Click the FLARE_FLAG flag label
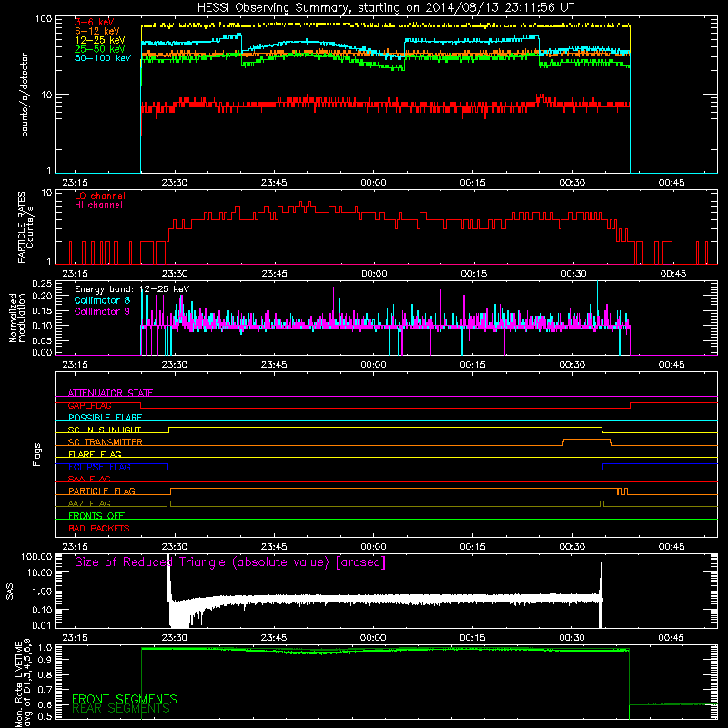The width and height of the screenshot is (728, 728). (x=95, y=454)
